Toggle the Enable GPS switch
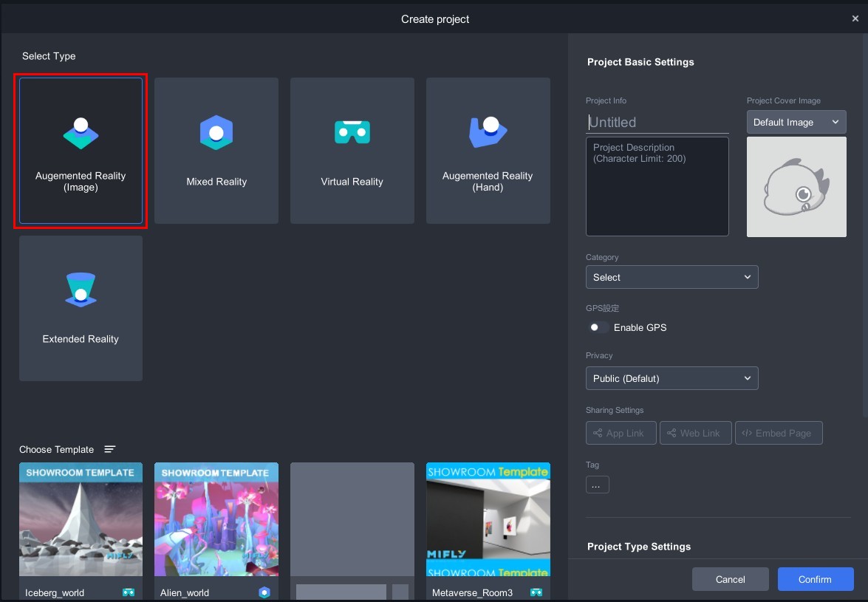This screenshot has width=868, height=602. [x=598, y=327]
